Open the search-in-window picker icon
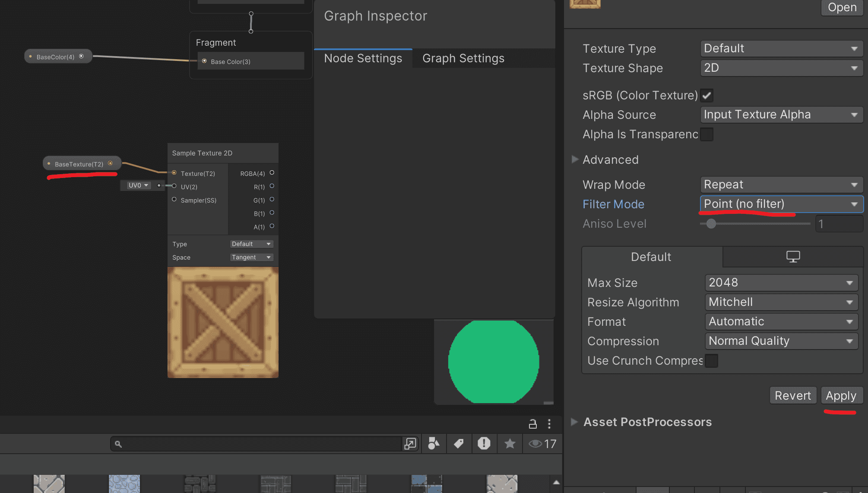The height and width of the screenshot is (493, 868). coord(410,444)
